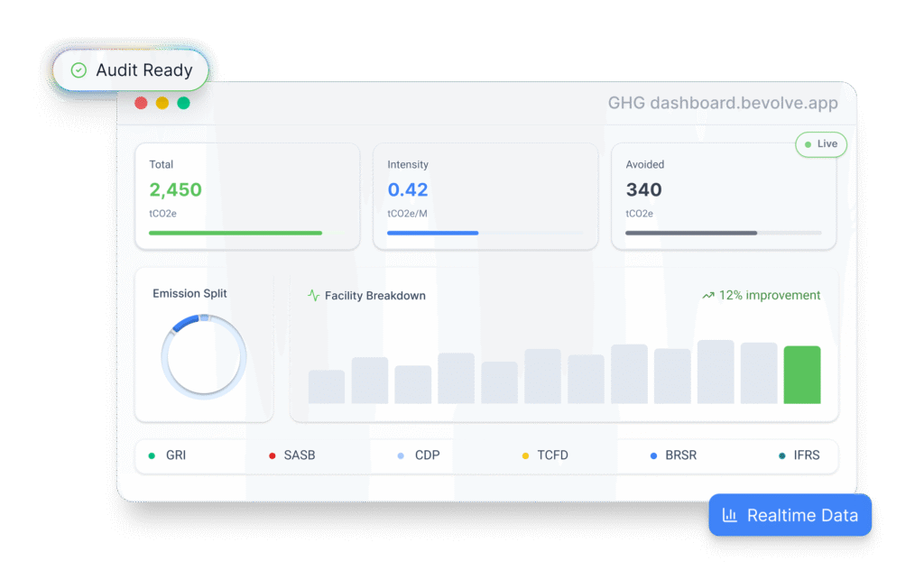Click the green checkmark icon in Audit Ready
The height and width of the screenshot is (579, 924).
coord(79,70)
